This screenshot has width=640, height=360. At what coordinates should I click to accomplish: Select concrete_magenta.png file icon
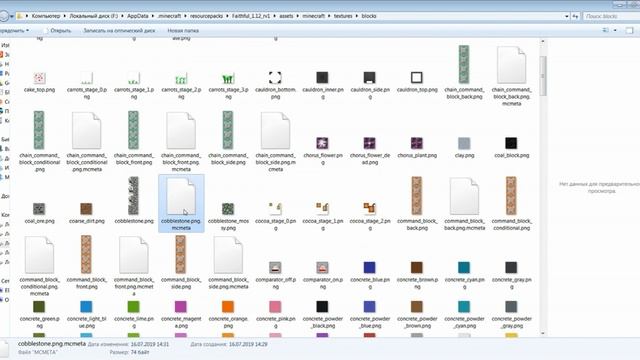tap(181, 307)
